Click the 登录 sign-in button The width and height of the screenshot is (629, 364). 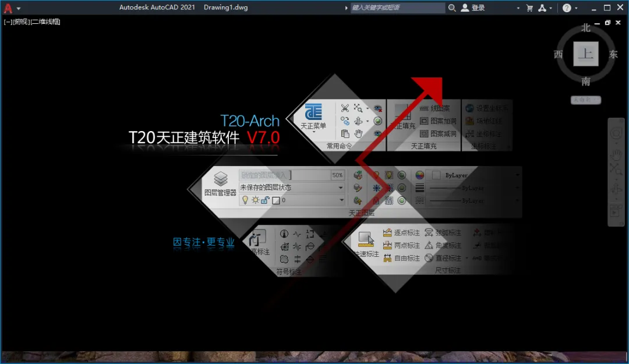tap(473, 8)
